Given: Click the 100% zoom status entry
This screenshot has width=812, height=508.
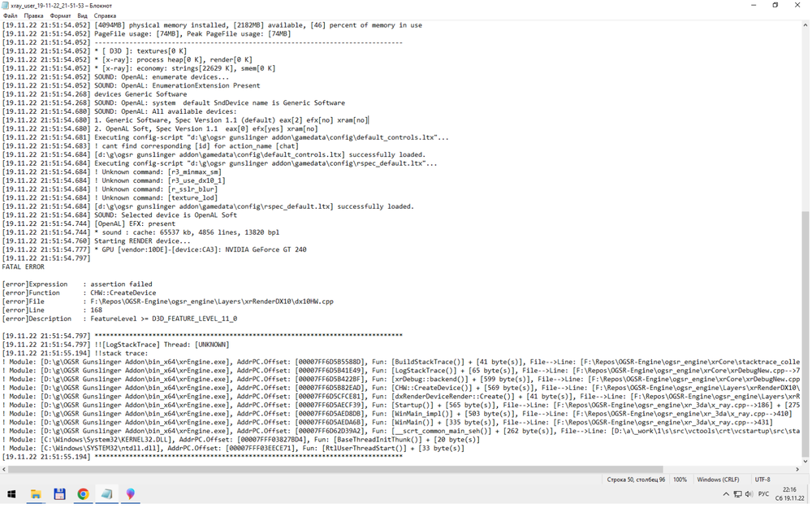Looking at the screenshot, I should [680, 480].
